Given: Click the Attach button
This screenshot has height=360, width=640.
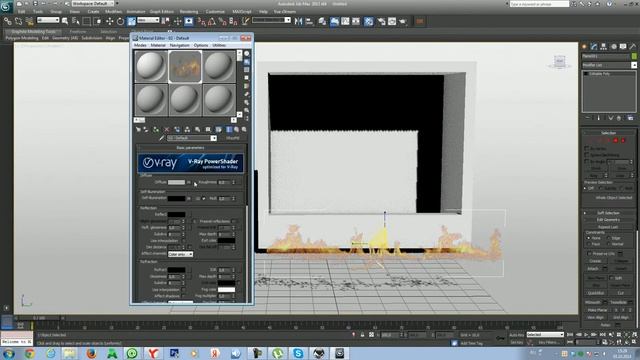Looking at the screenshot, I should coord(593,269).
